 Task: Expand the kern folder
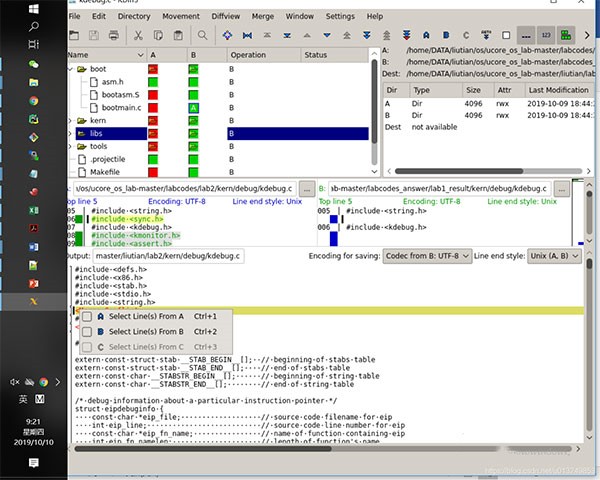(x=70, y=121)
